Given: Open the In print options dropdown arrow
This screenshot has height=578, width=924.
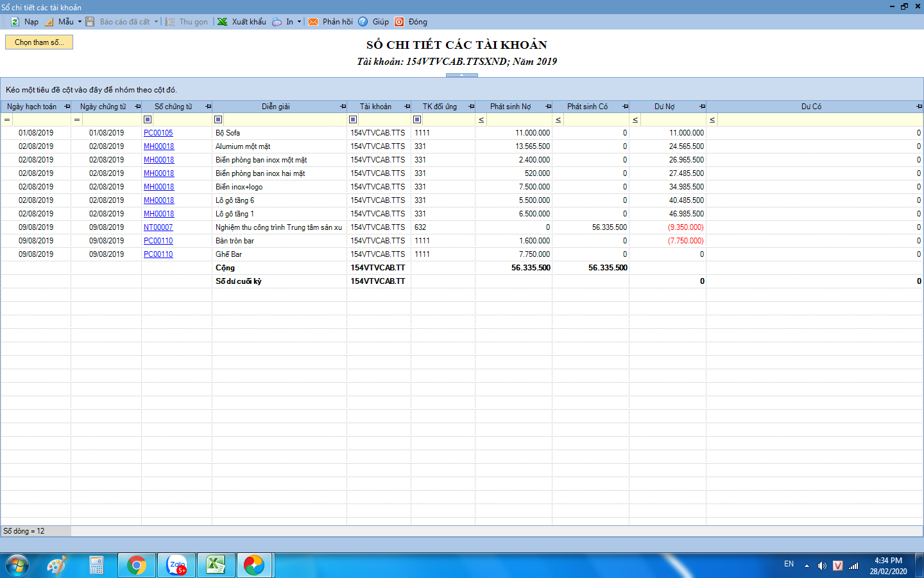Looking at the screenshot, I should tap(299, 22).
